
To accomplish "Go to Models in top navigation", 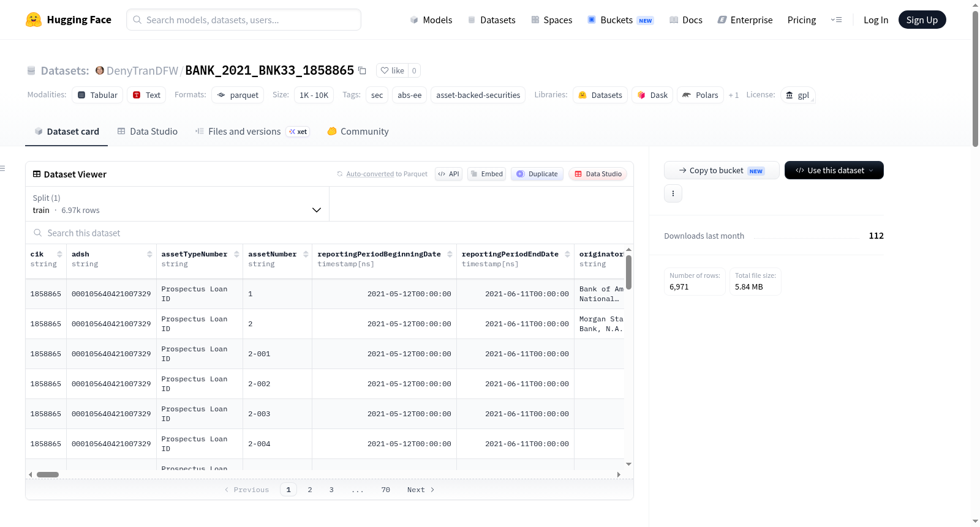I will 431,20.
